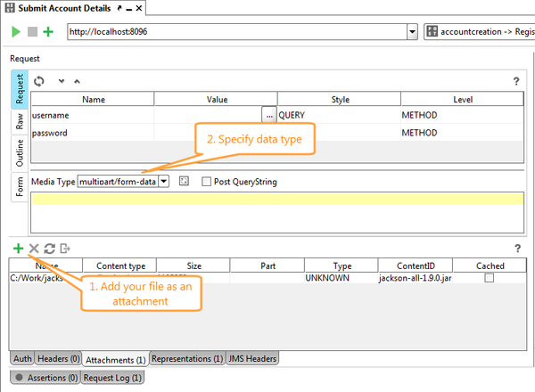The image size is (535, 392).
Task: Run the request with green play button
Action: (16, 31)
